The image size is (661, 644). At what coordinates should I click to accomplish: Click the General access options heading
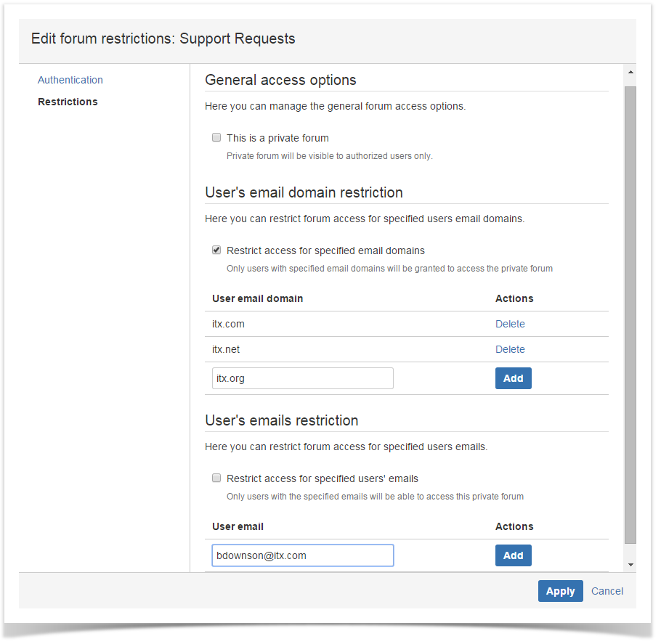280,80
